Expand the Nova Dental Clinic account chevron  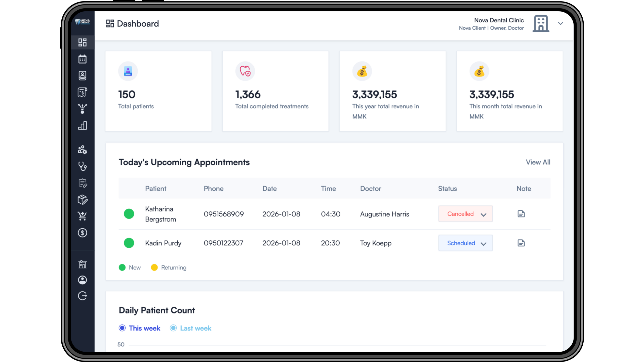tap(560, 24)
